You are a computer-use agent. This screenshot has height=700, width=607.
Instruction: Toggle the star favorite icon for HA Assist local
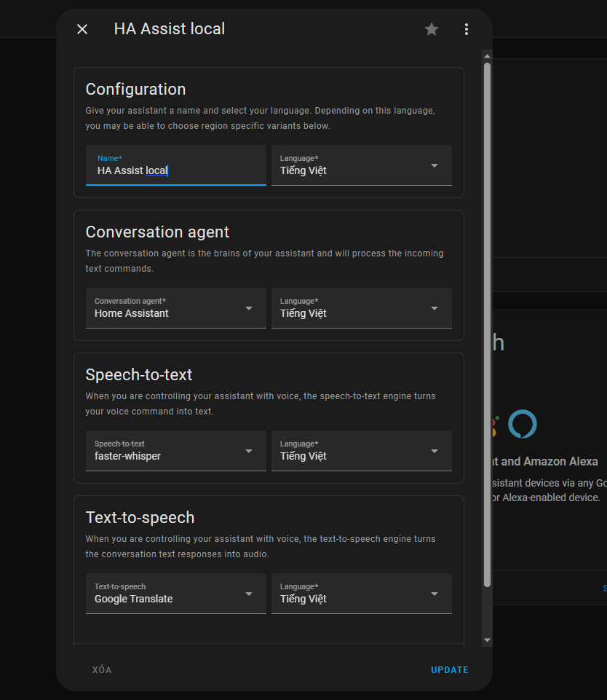[x=431, y=29]
